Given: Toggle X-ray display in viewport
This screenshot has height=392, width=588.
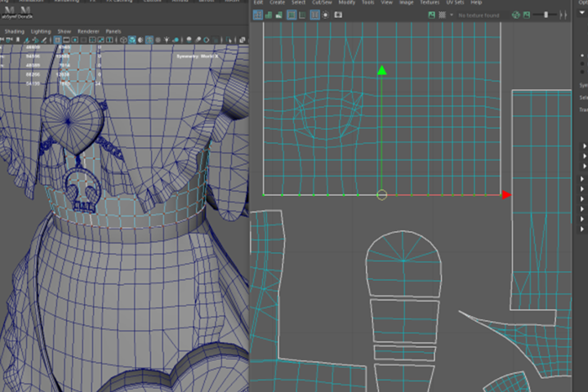Looking at the screenshot, I should click(243, 40).
